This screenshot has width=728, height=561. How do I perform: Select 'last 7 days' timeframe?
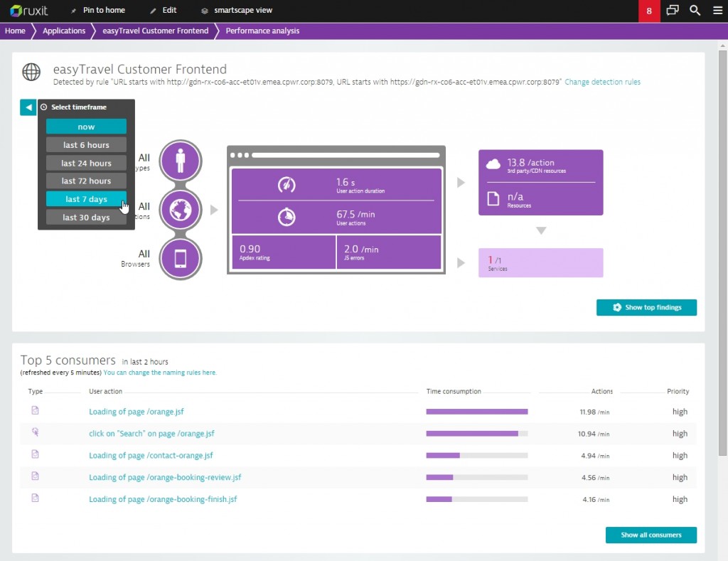(x=86, y=199)
